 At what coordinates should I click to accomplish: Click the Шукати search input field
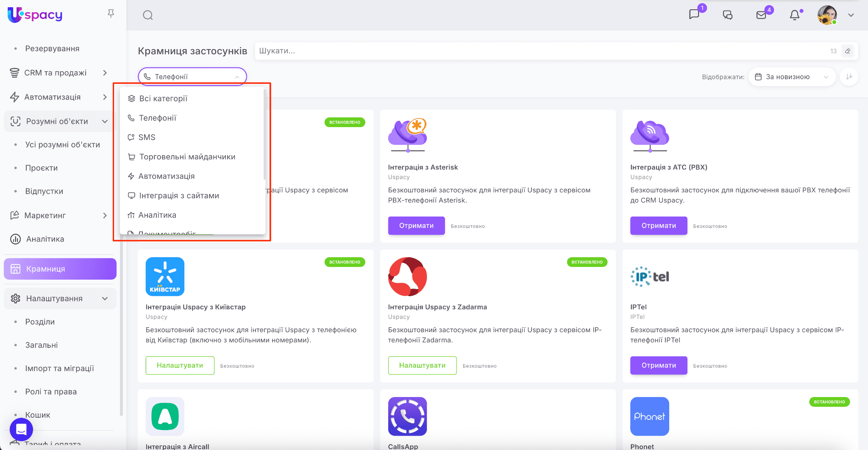pos(538,51)
